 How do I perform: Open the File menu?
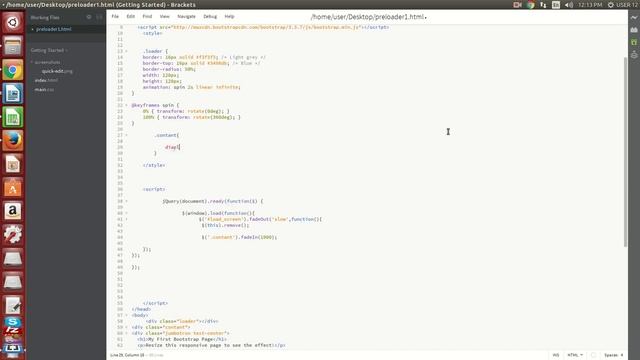115,16
